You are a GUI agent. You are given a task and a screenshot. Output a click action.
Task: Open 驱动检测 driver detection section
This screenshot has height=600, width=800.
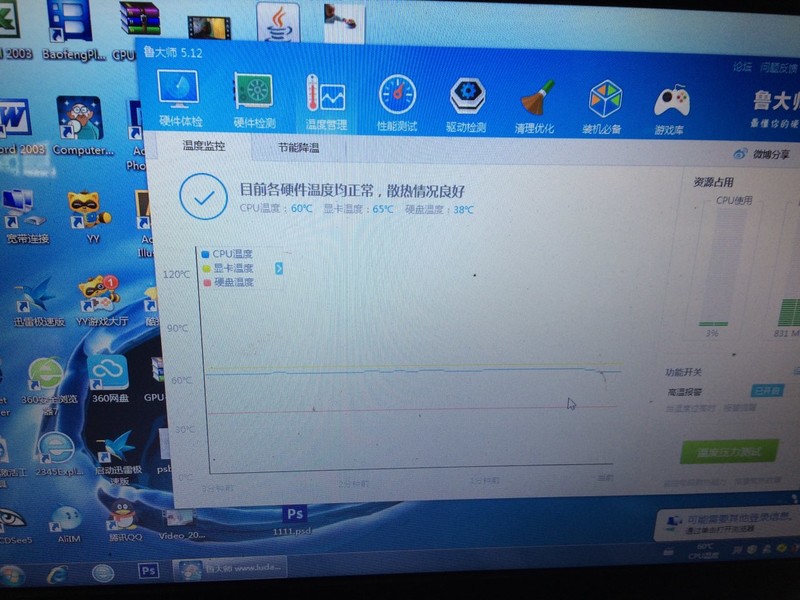click(466, 105)
